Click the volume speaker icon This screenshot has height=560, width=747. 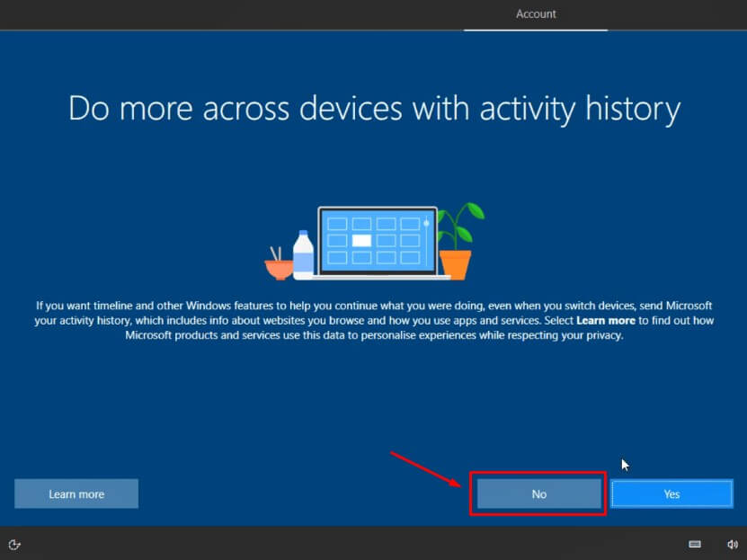pyautogui.click(x=733, y=545)
